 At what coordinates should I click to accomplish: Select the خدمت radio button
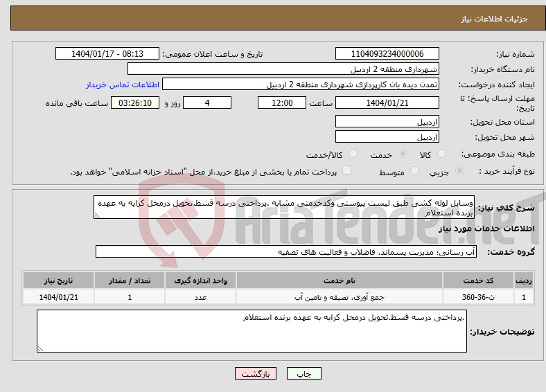403,154
